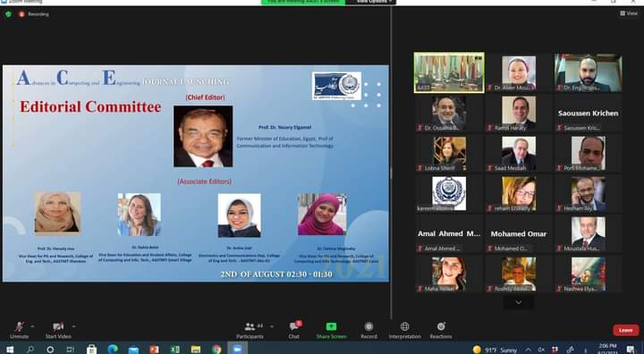Expand the audio options arrow beside Unmute
This screenshot has width=644, height=354.
pos(32,326)
